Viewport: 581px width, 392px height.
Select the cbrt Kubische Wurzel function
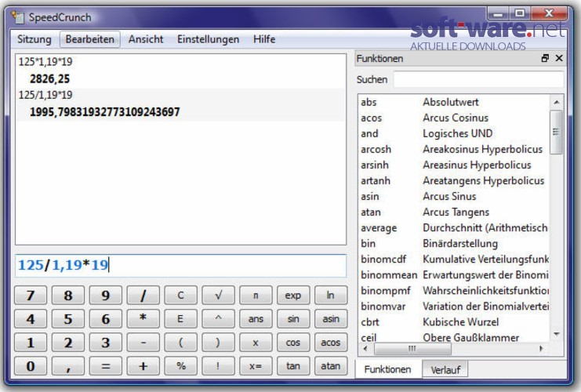tap(454, 322)
